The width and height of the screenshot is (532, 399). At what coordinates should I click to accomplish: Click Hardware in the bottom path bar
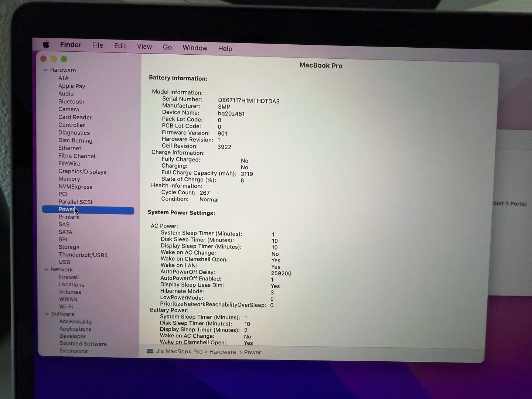click(222, 352)
